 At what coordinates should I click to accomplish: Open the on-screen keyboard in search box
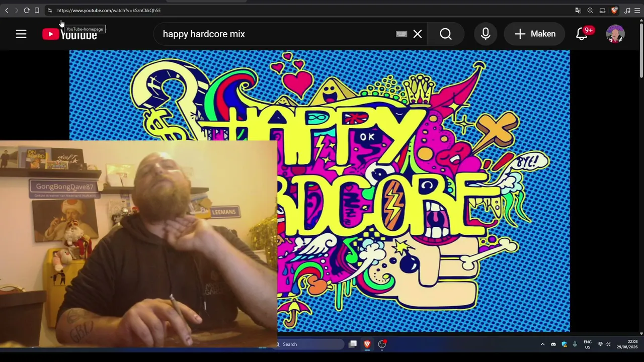tap(401, 34)
